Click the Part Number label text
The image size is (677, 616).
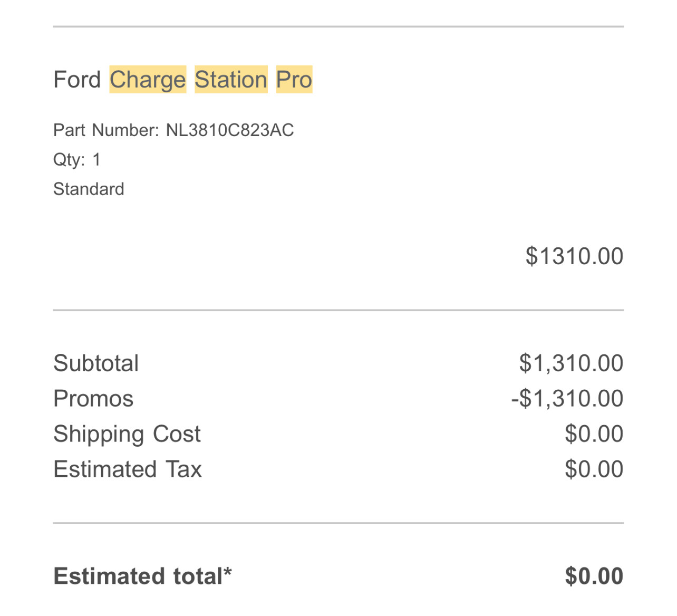[x=106, y=130]
